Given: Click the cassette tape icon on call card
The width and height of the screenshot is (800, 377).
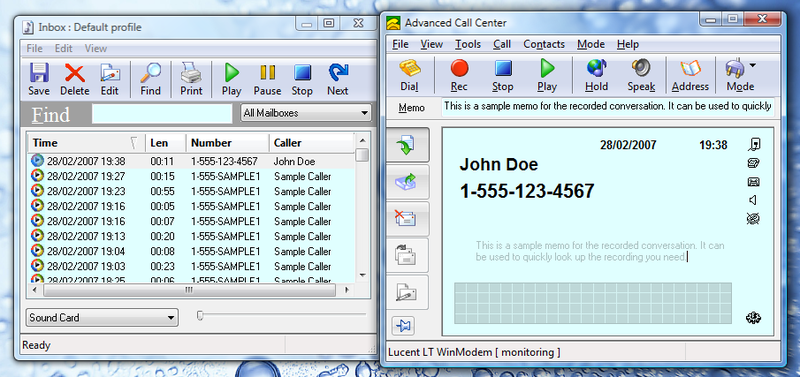Looking at the screenshot, I should (x=753, y=182).
